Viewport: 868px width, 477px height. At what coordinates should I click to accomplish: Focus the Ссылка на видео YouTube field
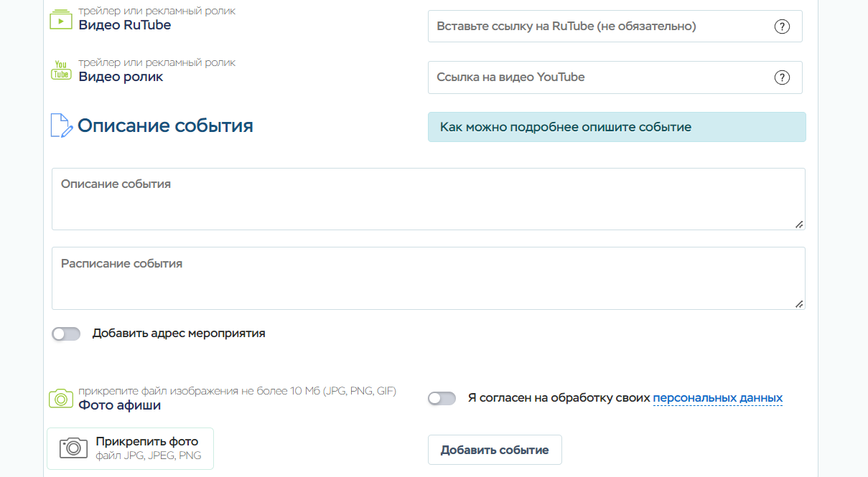click(x=599, y=77)
